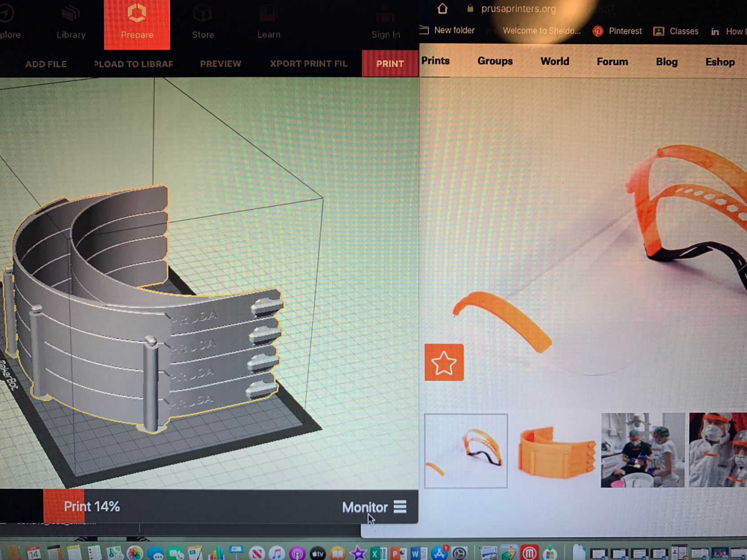This screenshot has height=560, width=747.
Task: Click the Print 14% progress bar
Action: (x=92, y=507)
